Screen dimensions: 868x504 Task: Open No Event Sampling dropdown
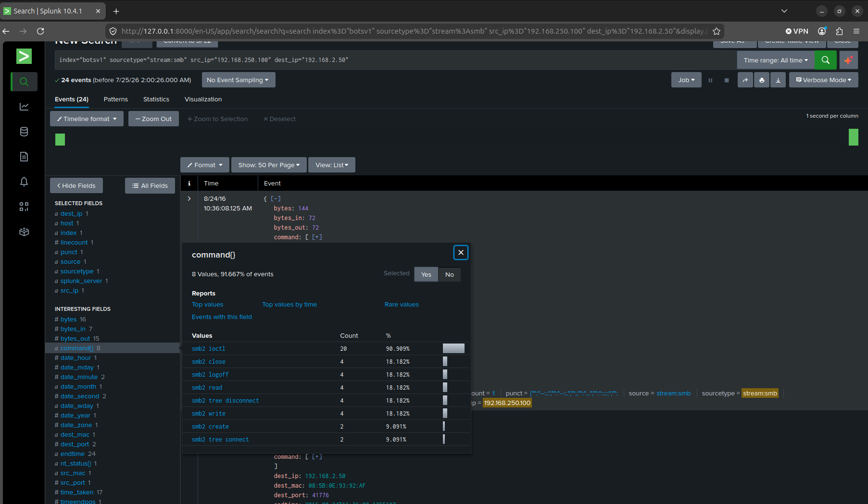pyautogui.click(x=239, y=80)
